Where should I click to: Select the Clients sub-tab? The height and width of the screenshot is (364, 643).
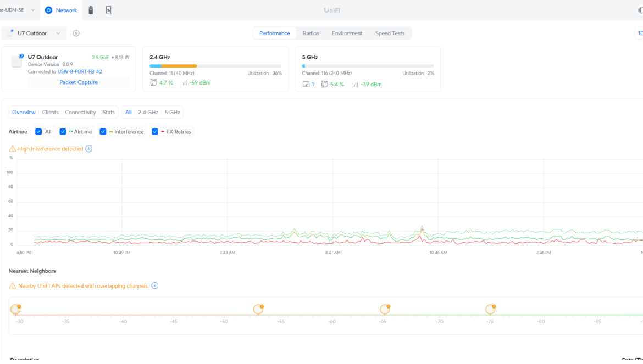pos(50,112)
